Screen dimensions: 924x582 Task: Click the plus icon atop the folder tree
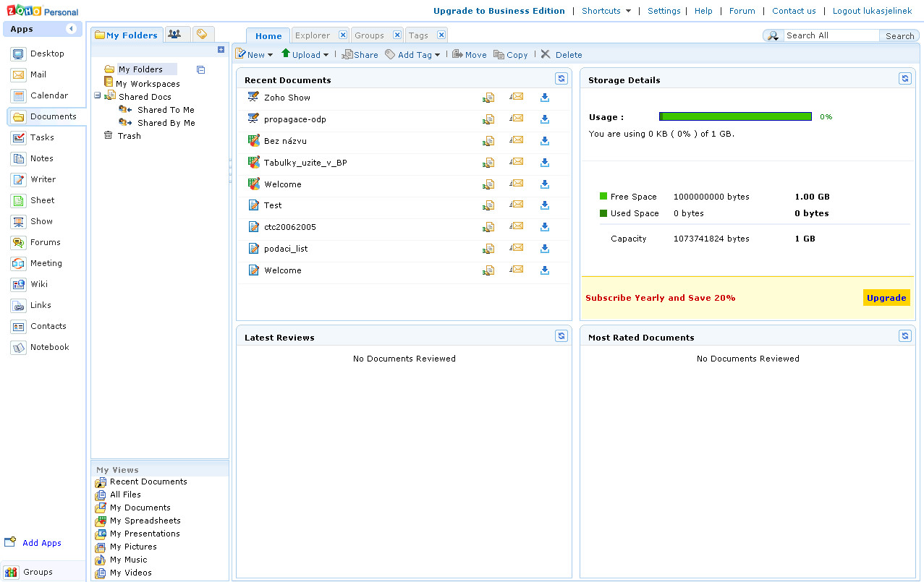221,49
